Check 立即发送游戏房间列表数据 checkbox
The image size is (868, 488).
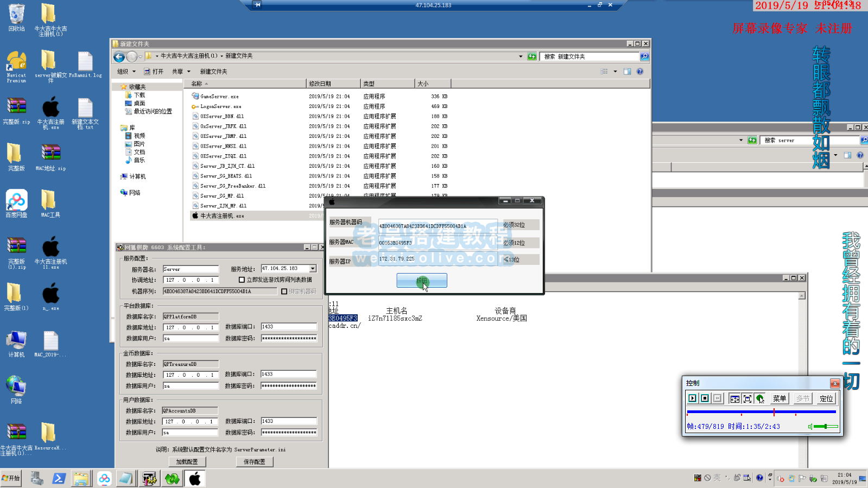(x=242, y=280)
